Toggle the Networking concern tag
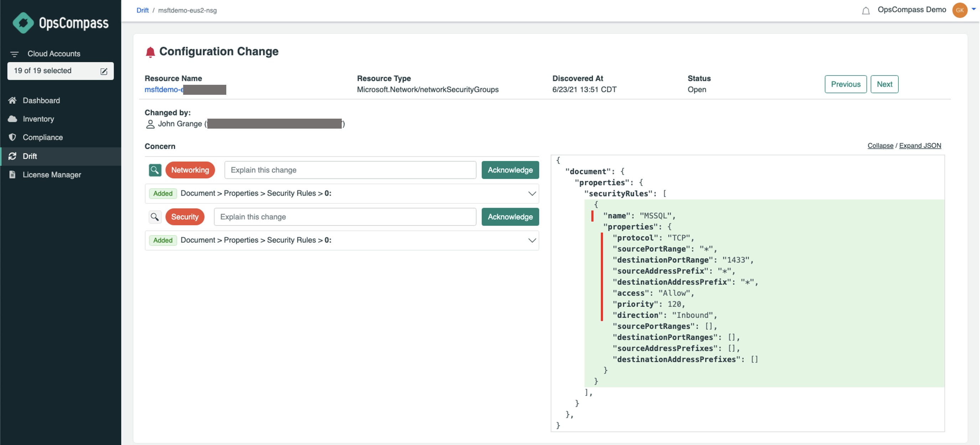The width and height of the screenshot is (980, 445). [x=190, y=170]
